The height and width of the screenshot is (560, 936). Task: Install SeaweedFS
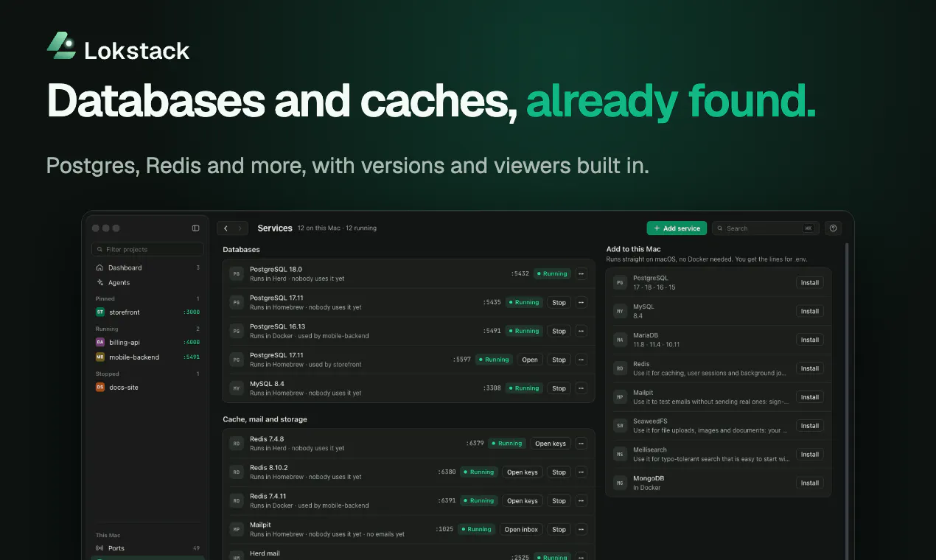pos(810,426)
